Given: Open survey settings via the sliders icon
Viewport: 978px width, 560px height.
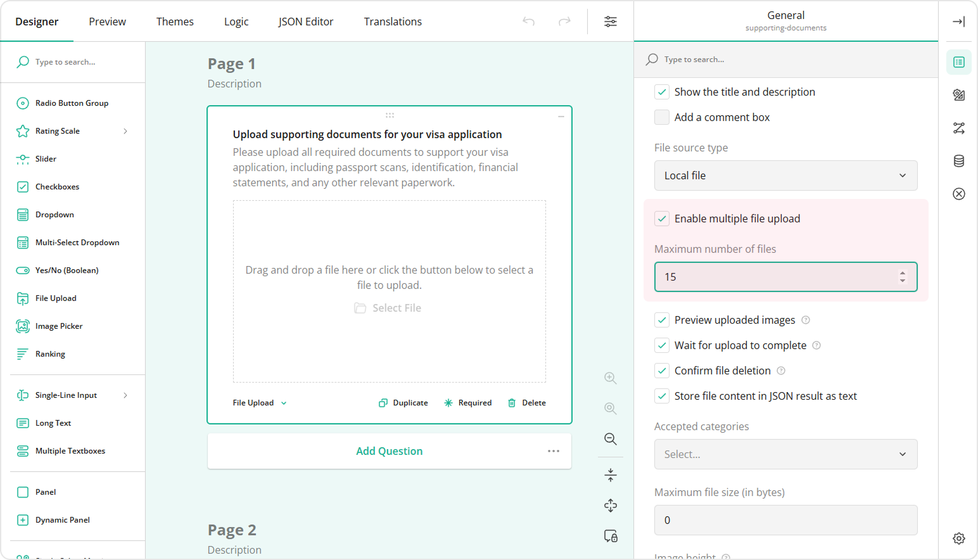Looking at the screenshot, I should tap(610, 21).
